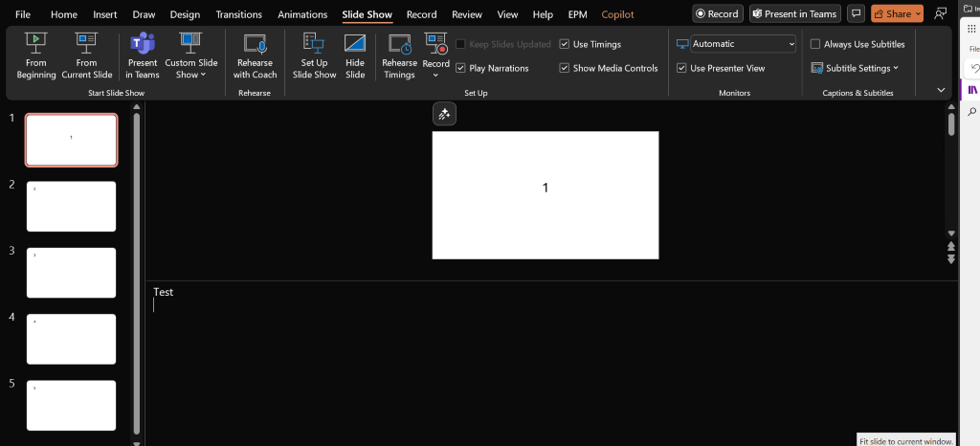Click the ribbon Record slide show icon
980x446 pixels.
click(435, 45)
